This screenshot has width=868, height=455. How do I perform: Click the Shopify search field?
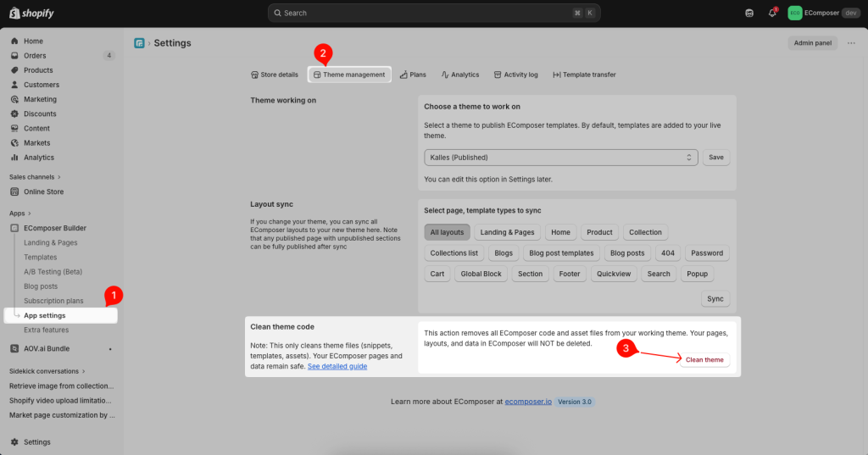(434, 13)
